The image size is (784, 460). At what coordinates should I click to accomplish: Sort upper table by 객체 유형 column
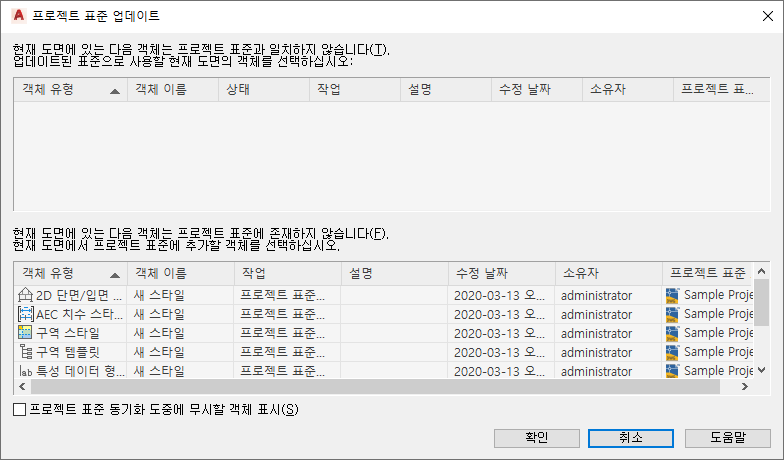[70, 90]
